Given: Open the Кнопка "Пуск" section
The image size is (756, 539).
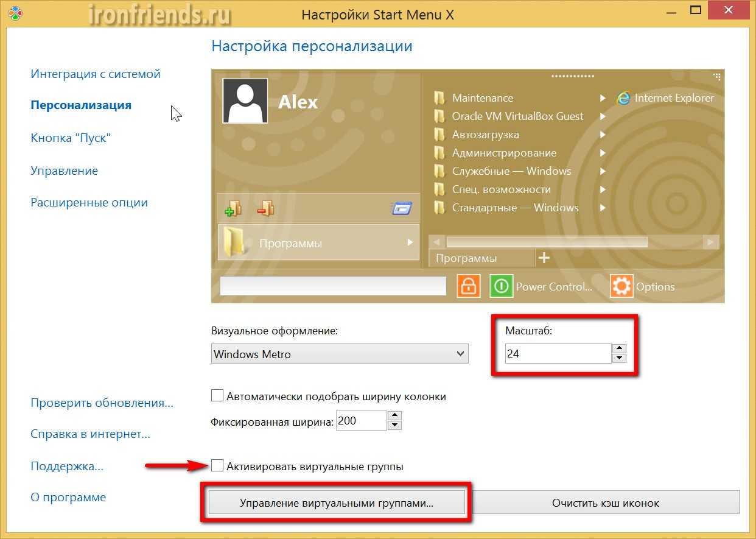Looking at the screenshot, I should (x=70, y=138).
